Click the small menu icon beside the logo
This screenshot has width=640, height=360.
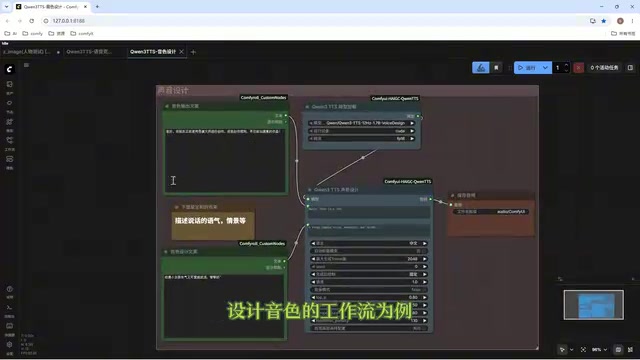pos(27,65)
